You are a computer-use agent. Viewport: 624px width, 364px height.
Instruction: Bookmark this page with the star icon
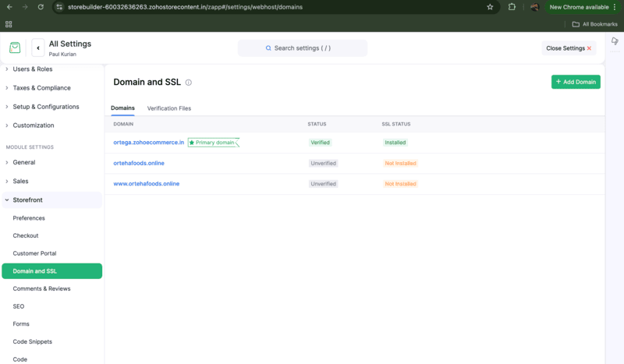(x=490, y=7)
